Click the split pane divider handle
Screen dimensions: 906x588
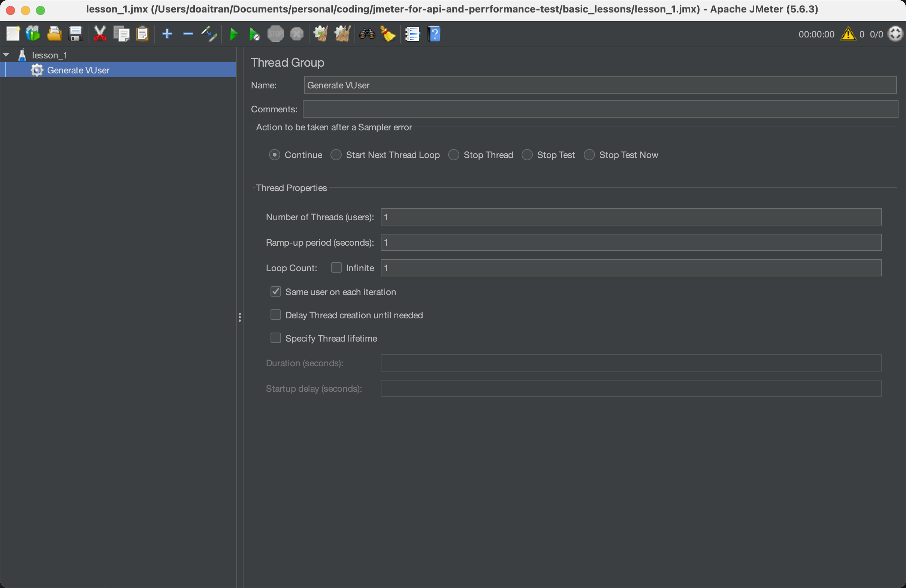pos(239,317)
